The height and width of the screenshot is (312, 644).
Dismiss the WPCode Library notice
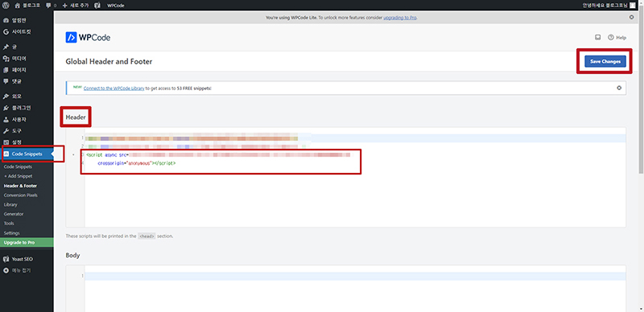619,88
